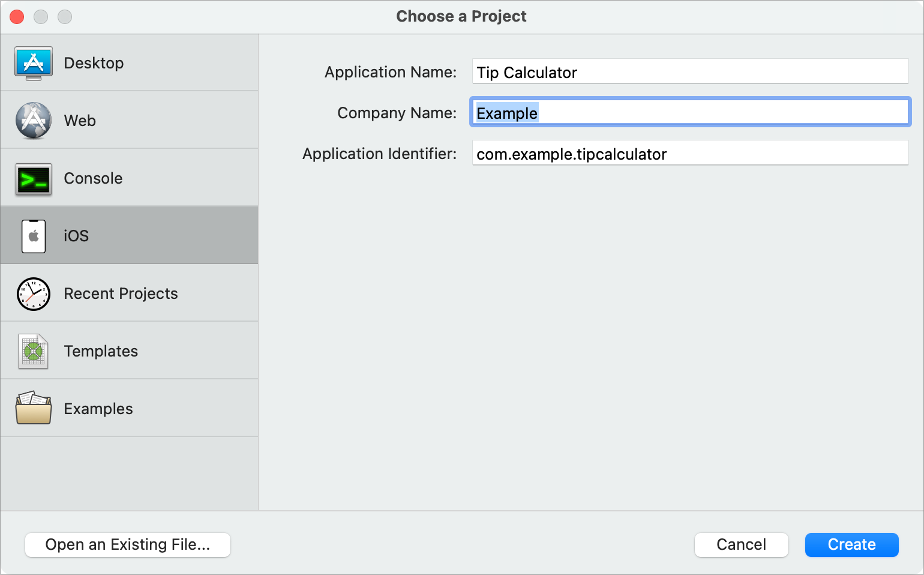Click the Application Identifier field
This screenshot has width=924, height=575.
pyautogui.click(x=690, y=153)
